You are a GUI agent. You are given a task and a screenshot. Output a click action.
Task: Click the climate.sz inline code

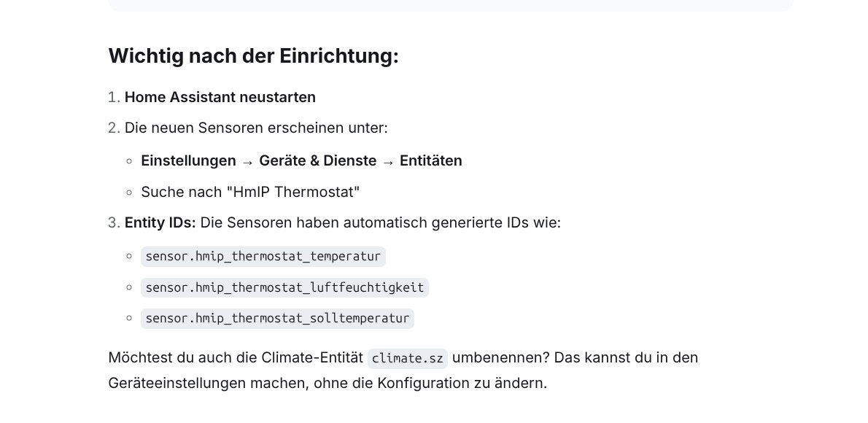click(407, 358)
